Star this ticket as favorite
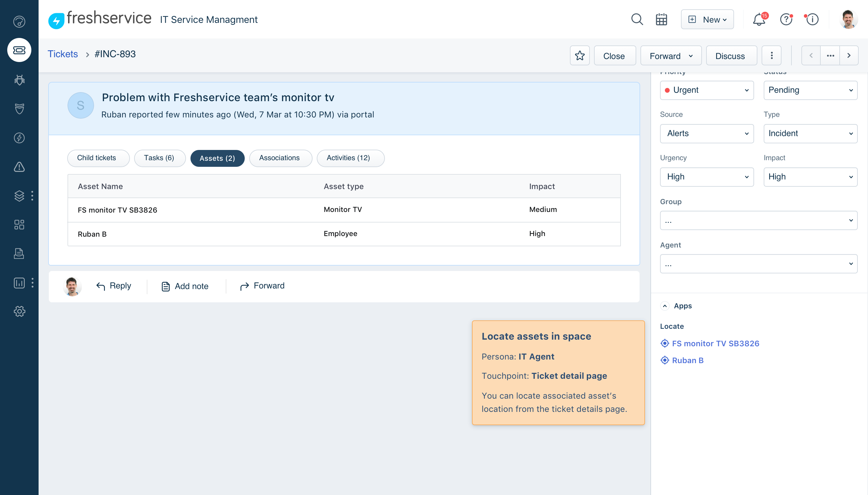Image resolution: width=868 pixels, height=495 pixels. click(x=580, y=55)
